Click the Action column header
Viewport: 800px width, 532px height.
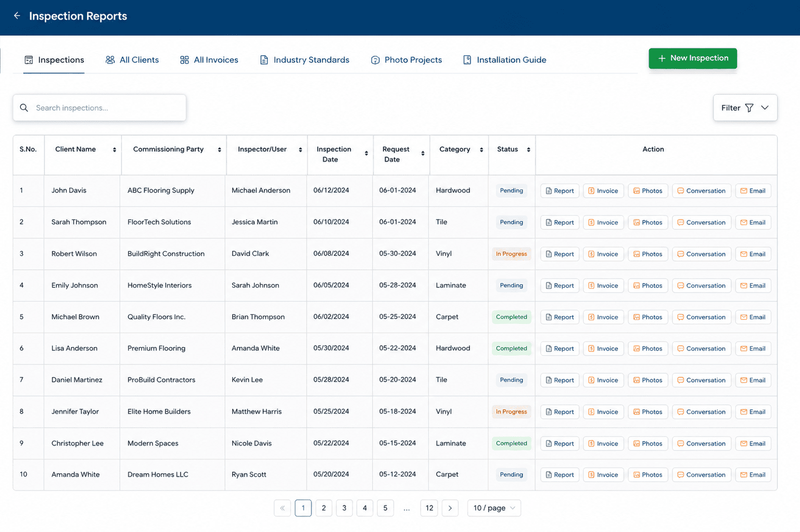pos(653,149)
